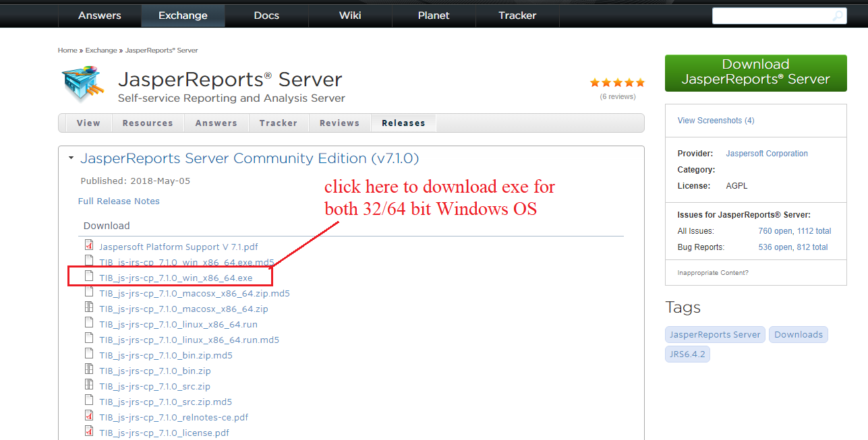Viewport: 868px width, 440px height.
Task: Click the (6 reviews) text
Action: click(x=618, y=96)
